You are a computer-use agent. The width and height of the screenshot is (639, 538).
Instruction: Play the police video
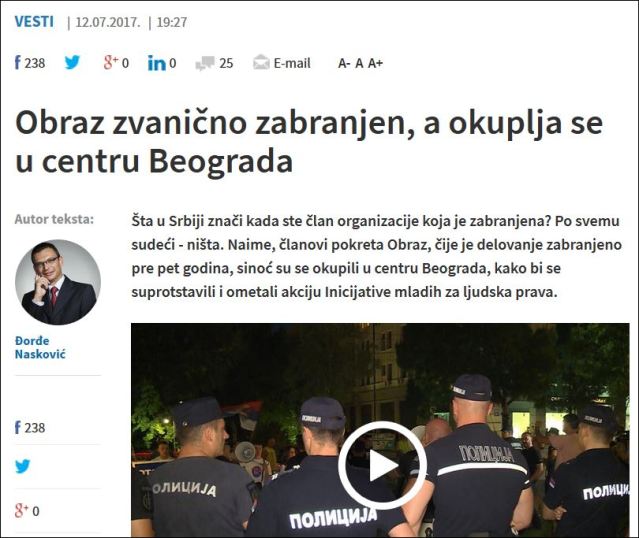(x=382, y=465)
